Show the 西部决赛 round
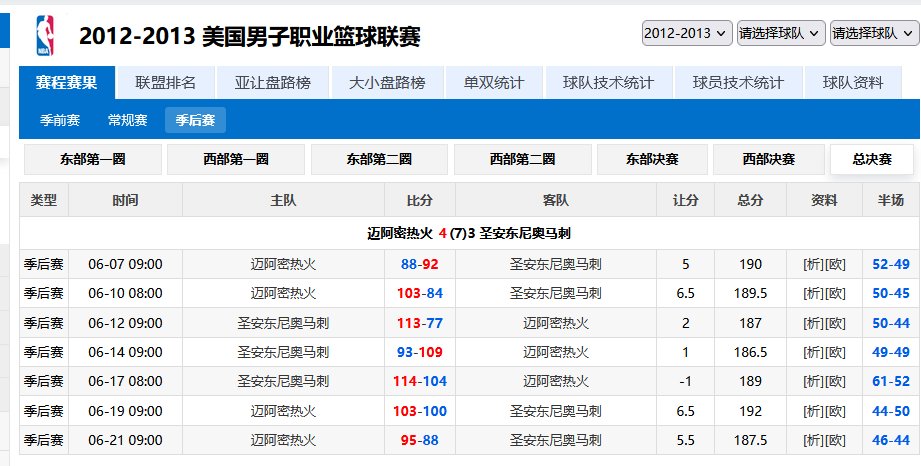The height and width of the screenshot is (466, 921). coord(768,159)
